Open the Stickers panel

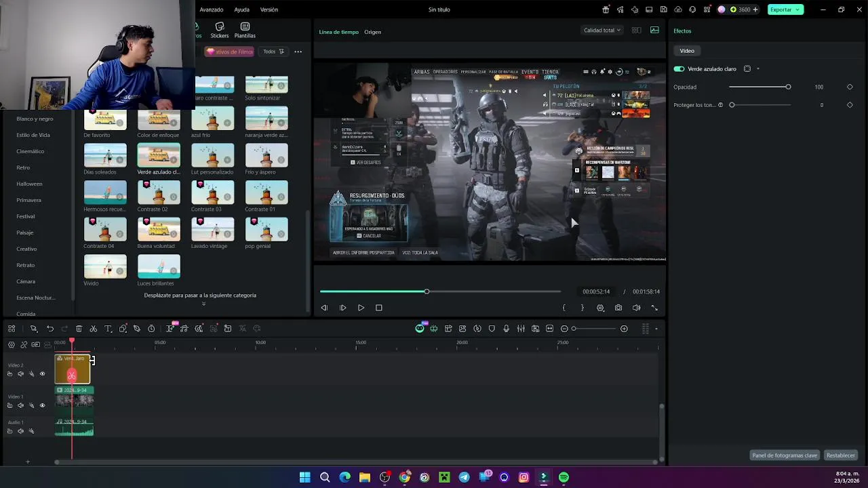219,30
